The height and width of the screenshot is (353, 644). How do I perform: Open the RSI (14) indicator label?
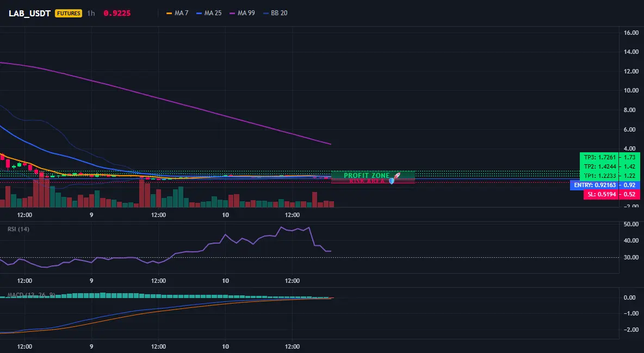point(18,229)
